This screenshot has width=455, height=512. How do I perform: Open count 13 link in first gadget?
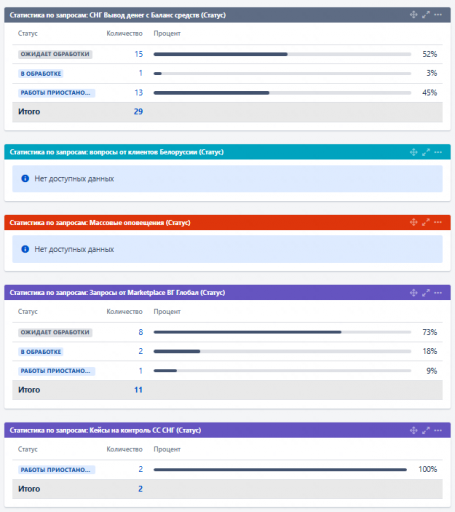(139, 93)
